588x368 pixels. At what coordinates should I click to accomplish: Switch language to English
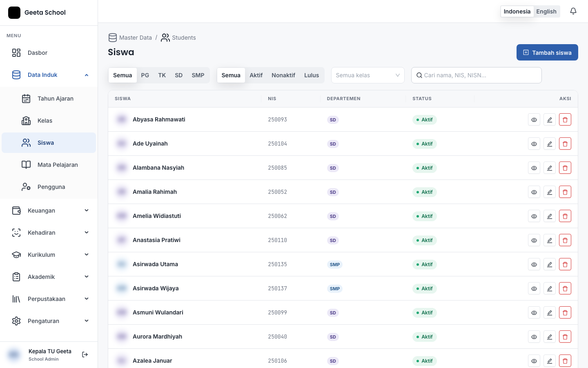(x=546, y=11)
